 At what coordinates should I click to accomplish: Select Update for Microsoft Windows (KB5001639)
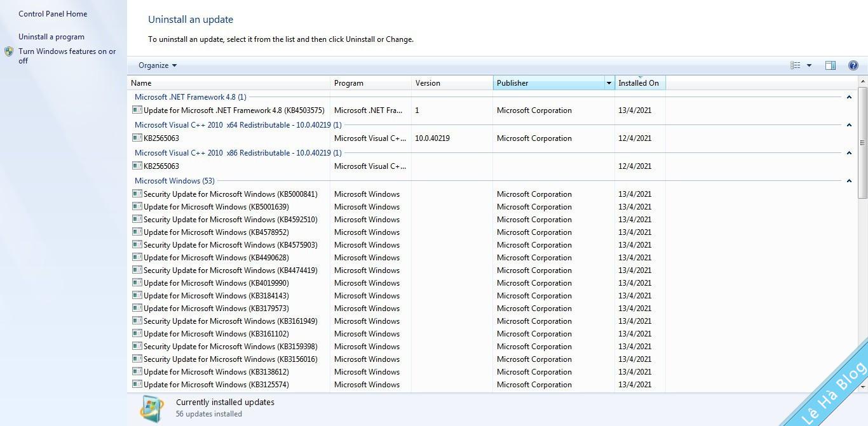pyautogui.click(x=216, y=207)
